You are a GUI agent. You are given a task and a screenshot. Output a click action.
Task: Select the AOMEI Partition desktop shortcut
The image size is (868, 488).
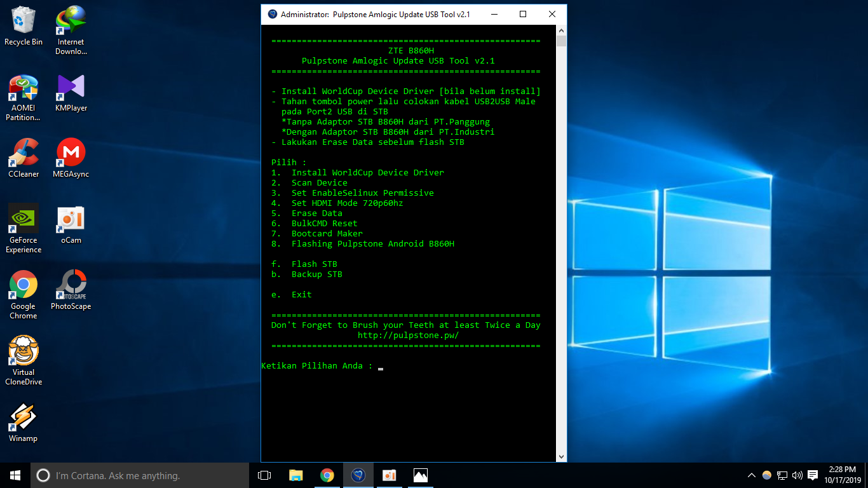[24, 97]
